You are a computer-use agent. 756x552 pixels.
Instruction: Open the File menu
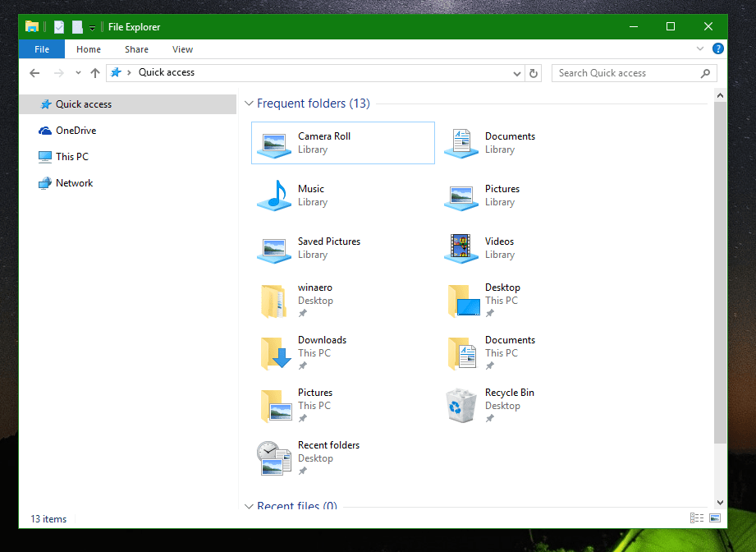(41, 49)
